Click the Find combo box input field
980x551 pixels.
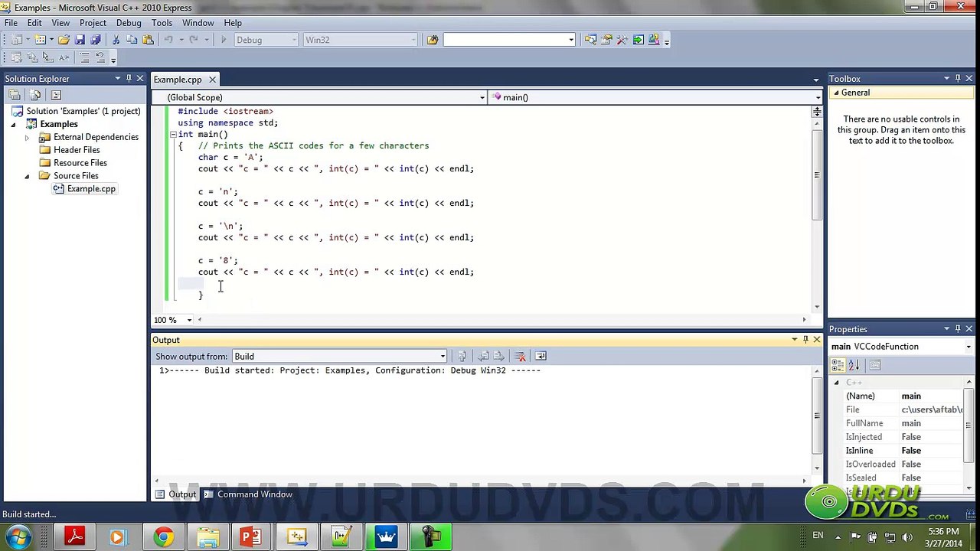click(x=509, y=40)
